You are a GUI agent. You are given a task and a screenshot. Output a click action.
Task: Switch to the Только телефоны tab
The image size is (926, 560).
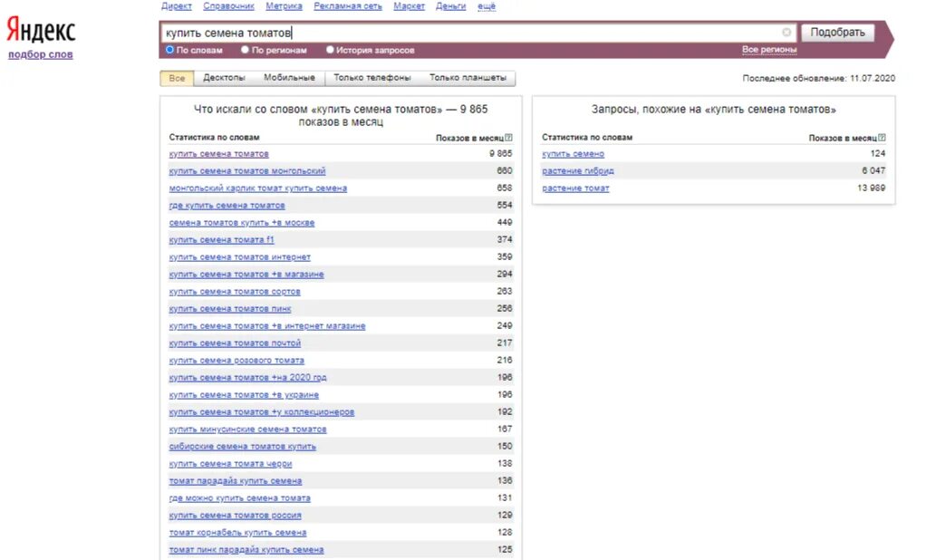coord(372,78)
